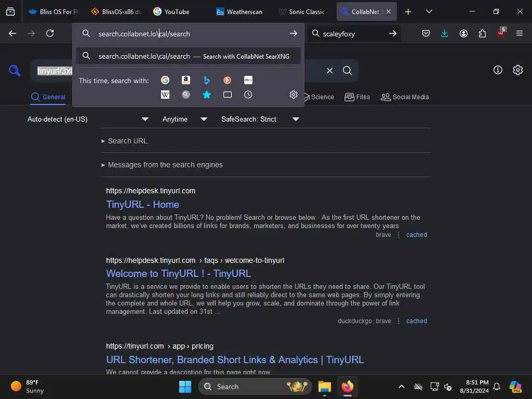This screenshot has height=399, width=532.
Task: Open SafeSearch: Strict dropdown
Action: coord(260,119)
